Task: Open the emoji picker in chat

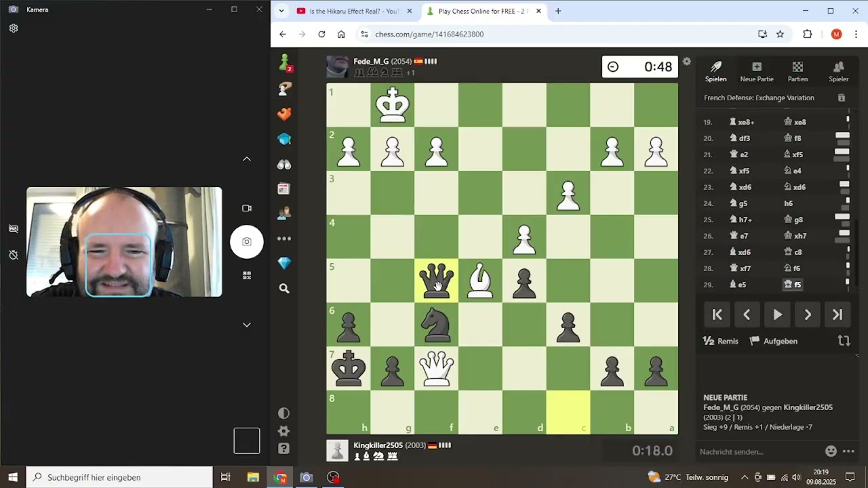Action: pos(831,451)
